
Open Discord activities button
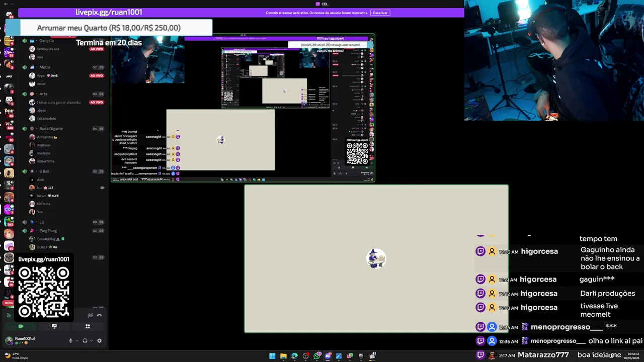pos(88,326)
